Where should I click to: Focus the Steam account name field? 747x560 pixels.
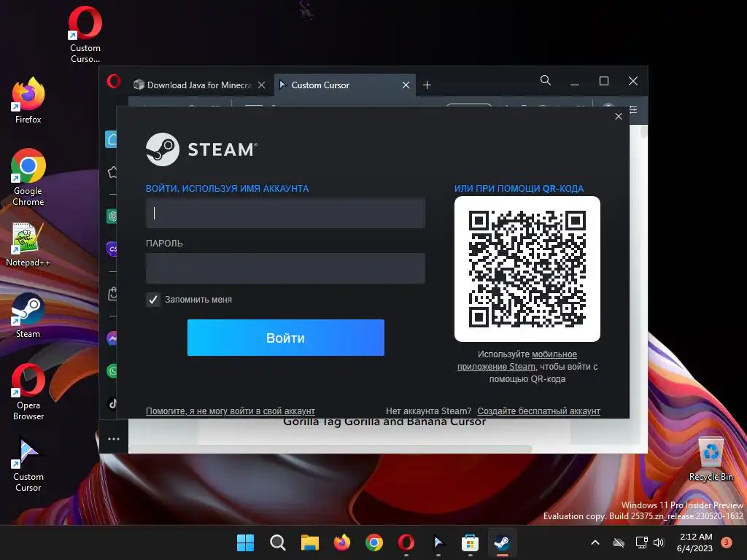click(285, 213)
